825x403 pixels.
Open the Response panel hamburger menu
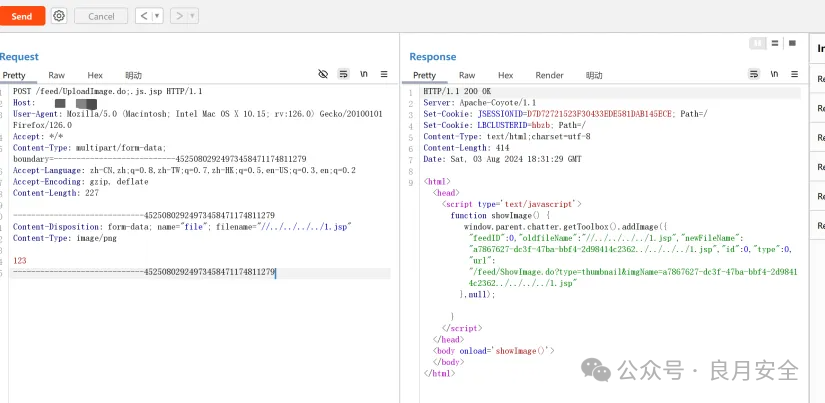coord(794,74)
